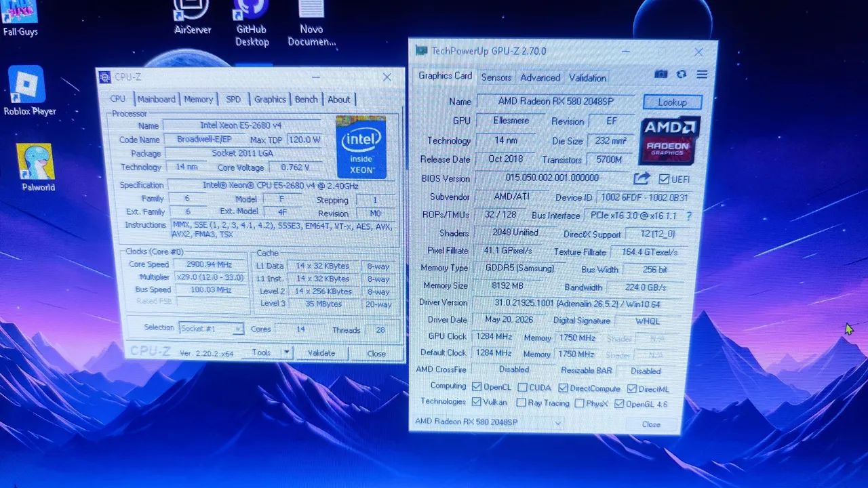The width and height of the screenshot is (868, 488).
Task: Toggle the PhysX checkbox
Action: pyautogui.click(x=579, y=404)
